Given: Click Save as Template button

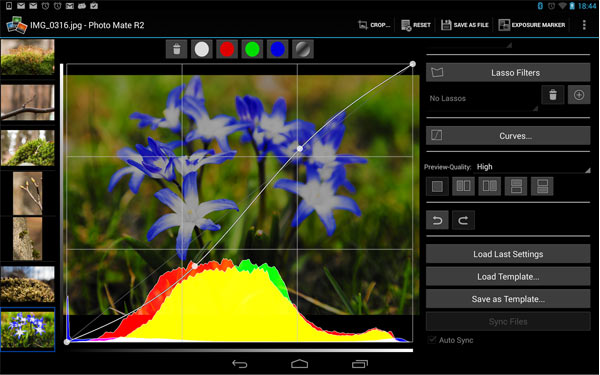Looking at the screenshot, I should [x=508, y=299].
